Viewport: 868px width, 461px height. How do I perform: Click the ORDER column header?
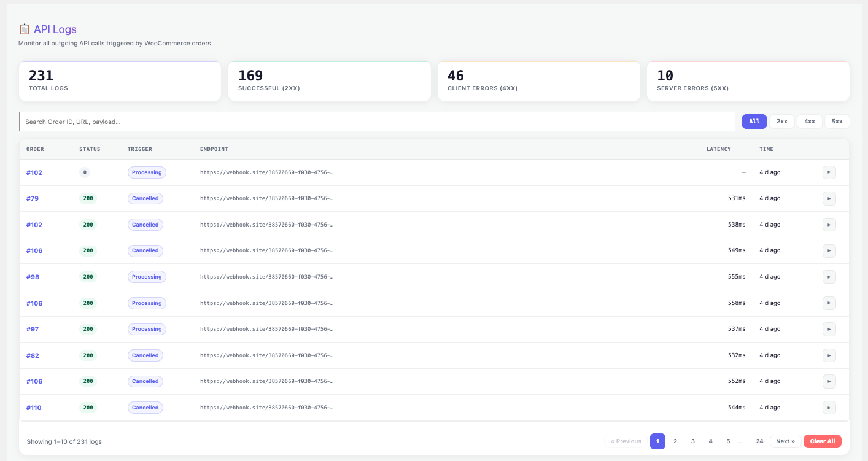35,149
